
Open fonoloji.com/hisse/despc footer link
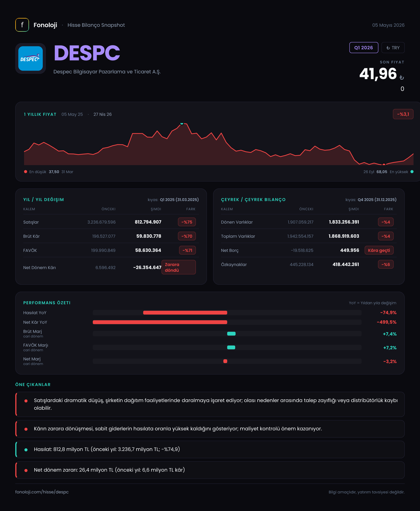42,492
